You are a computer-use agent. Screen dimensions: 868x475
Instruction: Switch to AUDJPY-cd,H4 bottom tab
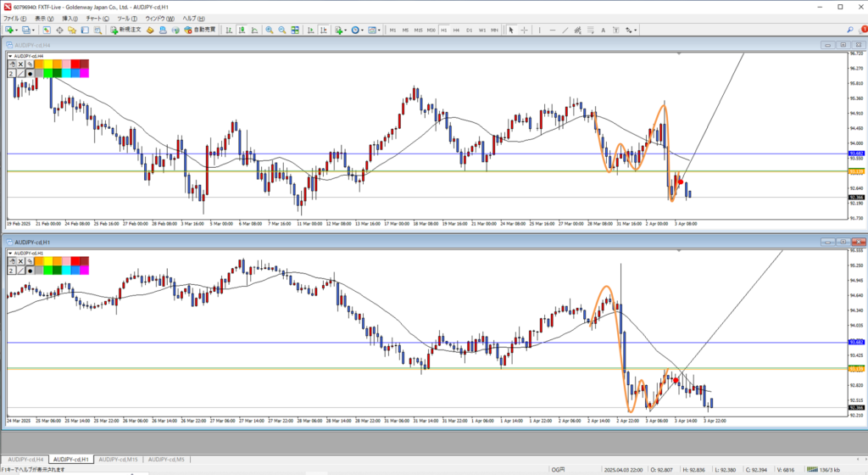click(25, 460)
